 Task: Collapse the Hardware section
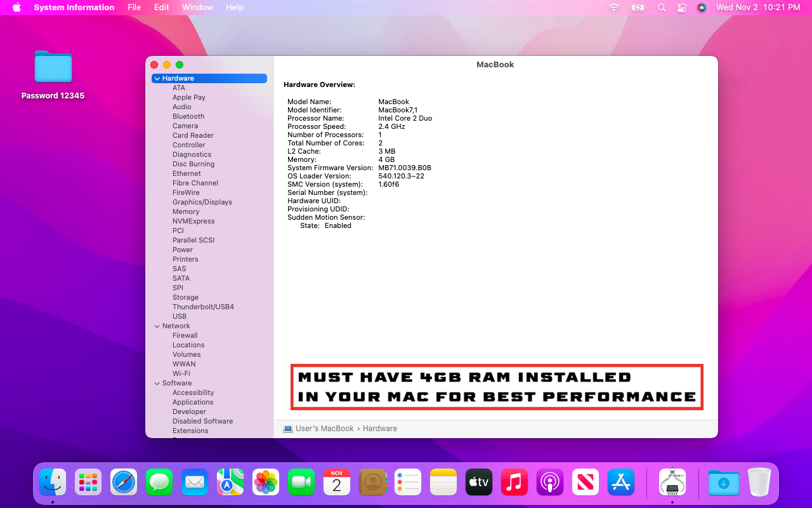point(157,79)
